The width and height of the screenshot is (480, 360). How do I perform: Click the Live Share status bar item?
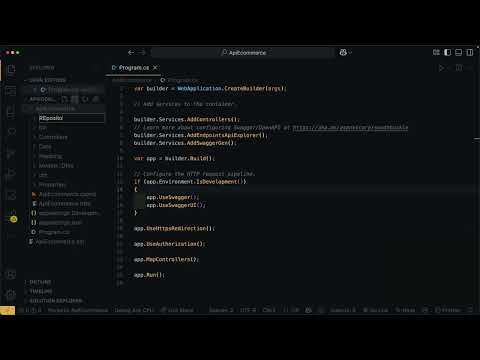pyautogui.click(x=177, y=310)
